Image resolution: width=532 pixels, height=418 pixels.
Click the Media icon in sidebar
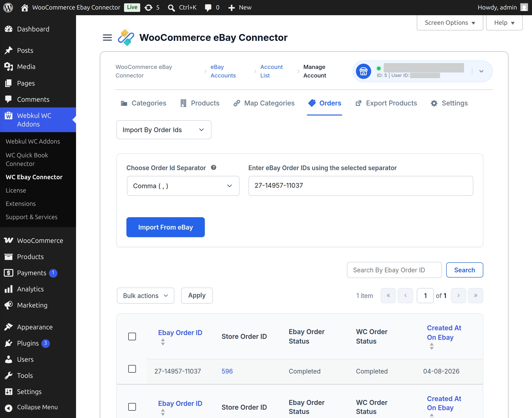coord(9,67)
